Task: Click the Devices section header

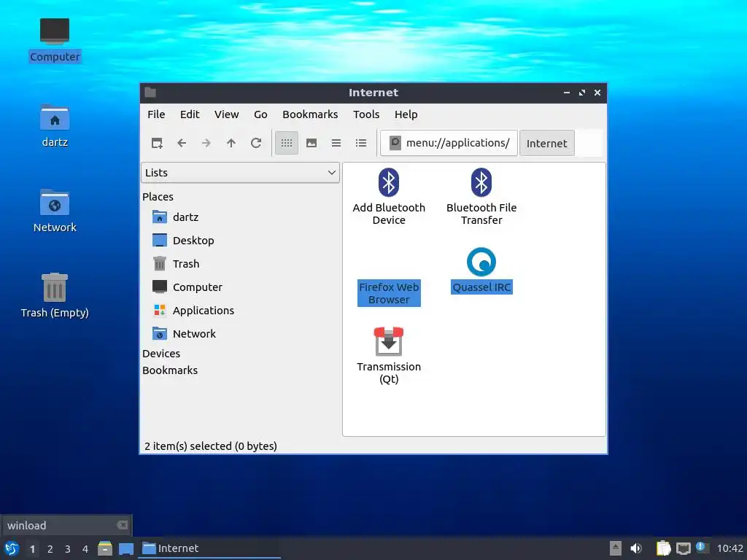Action: click(161, 354)
